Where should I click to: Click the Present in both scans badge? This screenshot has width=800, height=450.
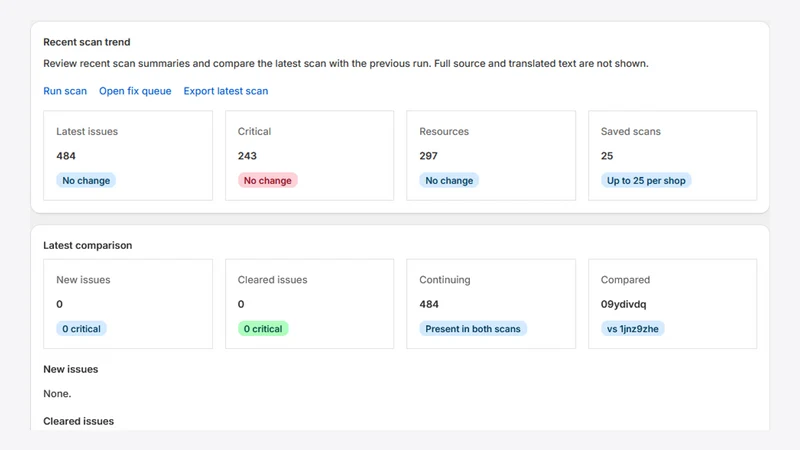pyautogui.click(x=473, y=329)
